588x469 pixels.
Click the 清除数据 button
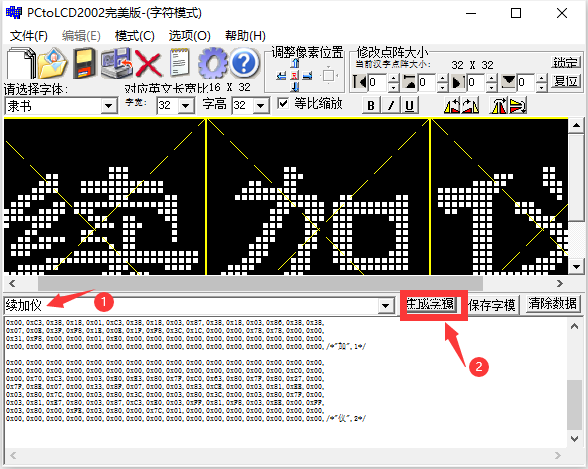[552, 304]
